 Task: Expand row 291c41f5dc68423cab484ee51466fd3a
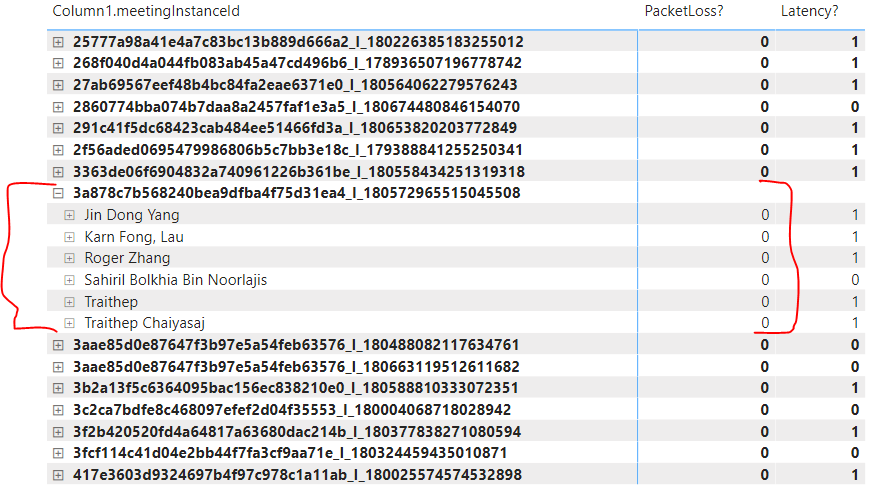58,128
